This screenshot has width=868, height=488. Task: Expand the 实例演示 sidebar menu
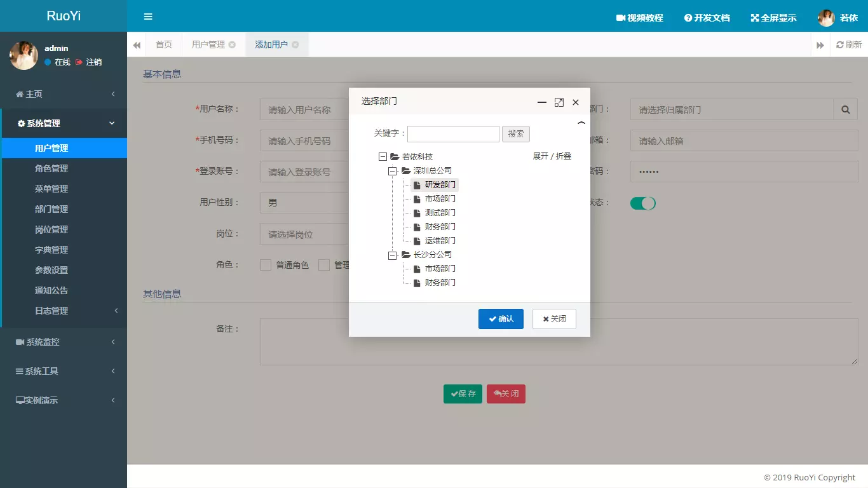(x=64, y=400)
